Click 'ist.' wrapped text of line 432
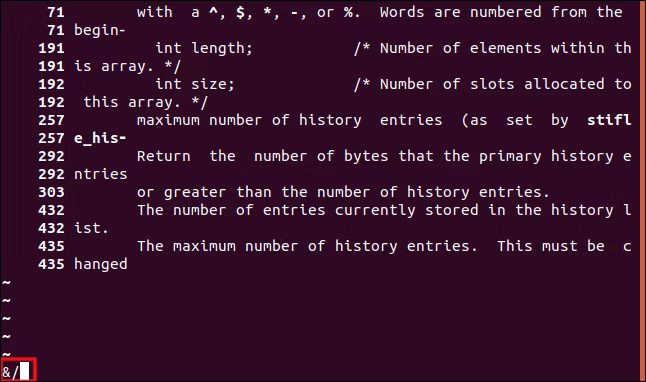This screenshot has height=382, width=646. click(x=91, y=228)
